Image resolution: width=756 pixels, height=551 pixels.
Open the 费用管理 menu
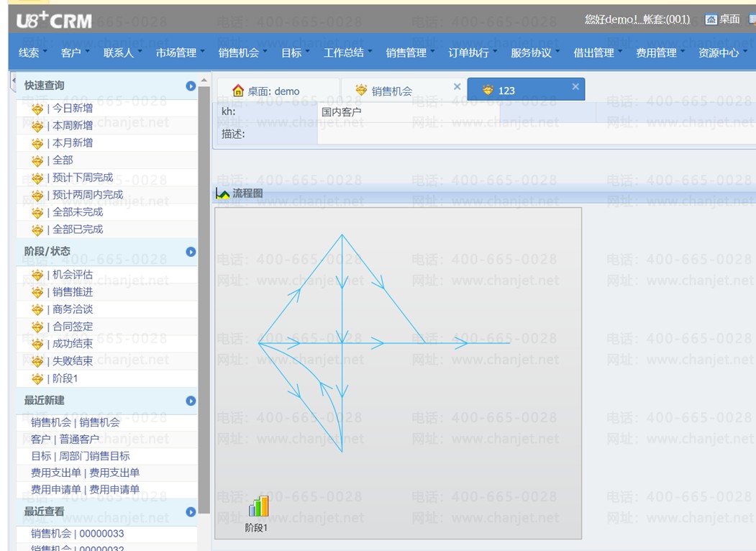[660, 53]
